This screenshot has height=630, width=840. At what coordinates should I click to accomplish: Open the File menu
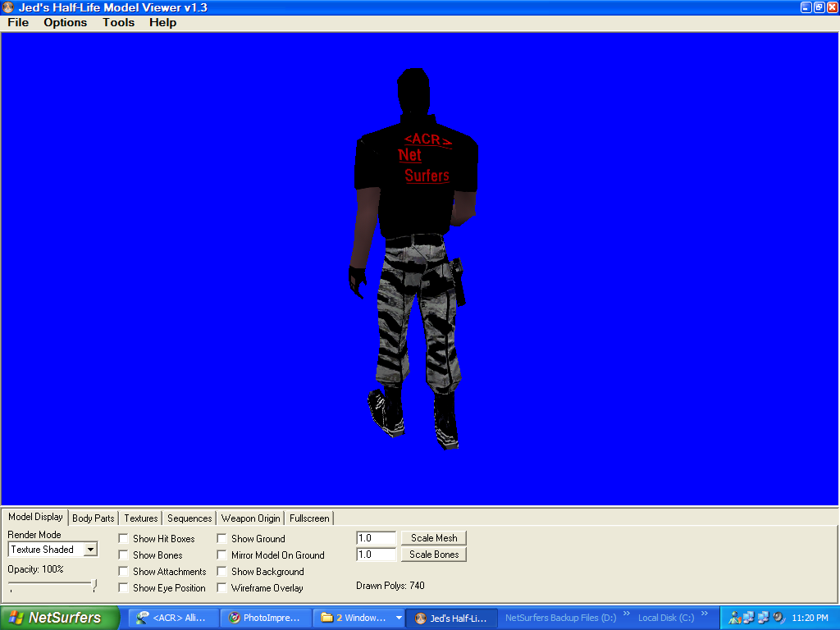[x=18, y=22]
